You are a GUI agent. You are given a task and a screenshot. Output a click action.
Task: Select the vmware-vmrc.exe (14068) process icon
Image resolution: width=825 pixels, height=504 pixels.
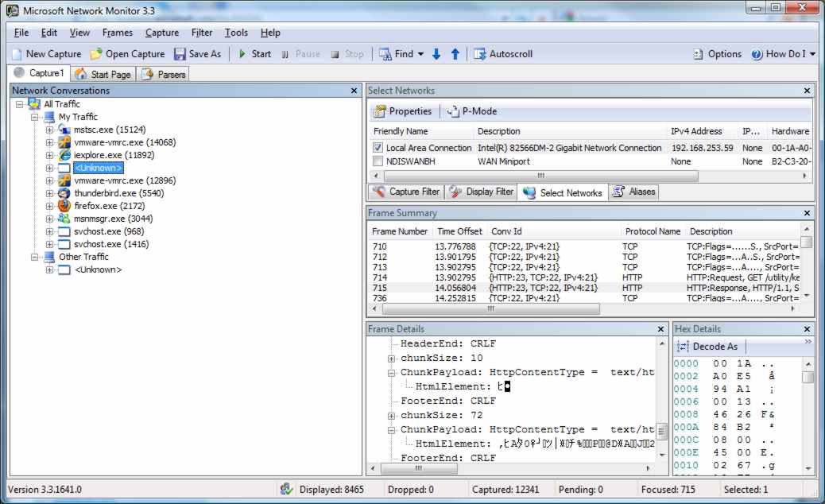[x=64, y=142]
